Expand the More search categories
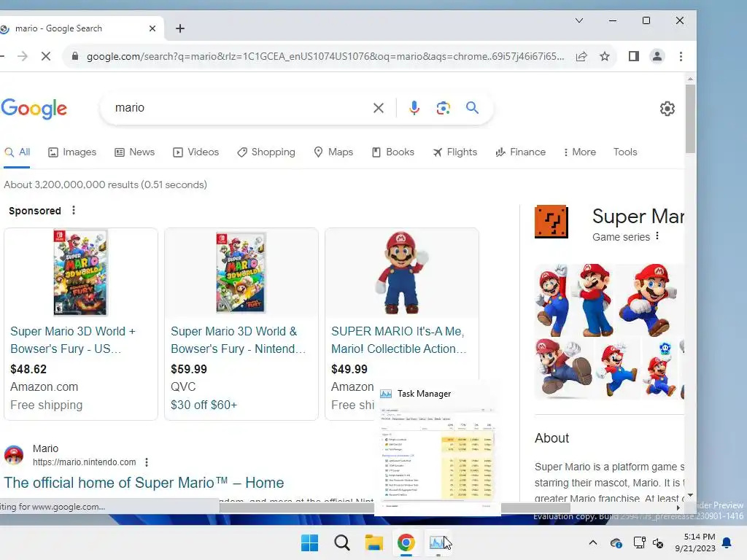747x560 pixels. 579,152
